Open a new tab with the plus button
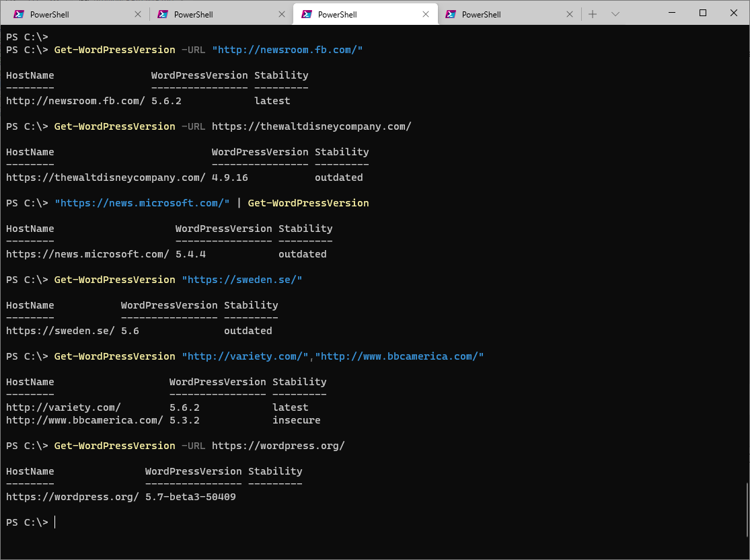Viewport: 750px width, 560px height. pyautogui.click(x=593, y=14)
